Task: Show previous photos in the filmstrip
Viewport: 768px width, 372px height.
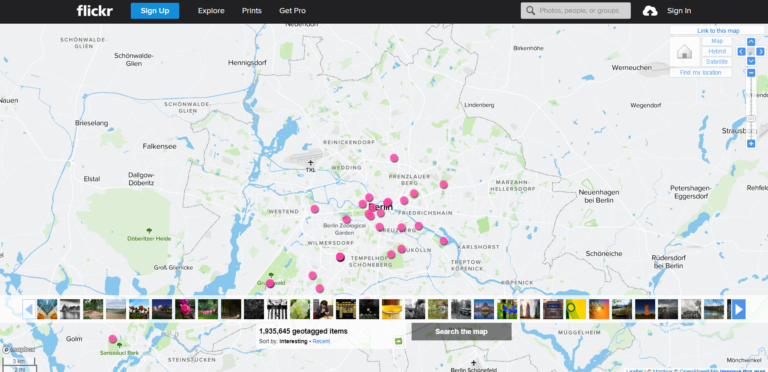Action: 29,309
